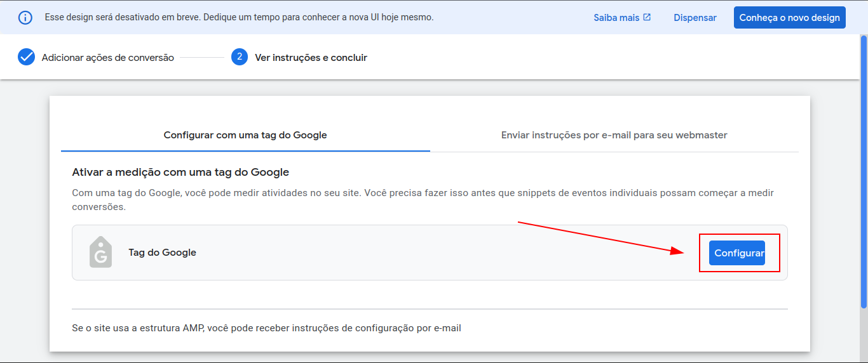
Task: Dismiss the banner with Dispensar
Action: (695, 18)
